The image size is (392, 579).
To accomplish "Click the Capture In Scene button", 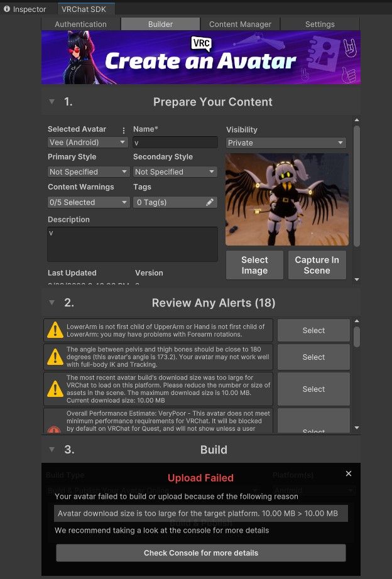I will coord(317,265).
